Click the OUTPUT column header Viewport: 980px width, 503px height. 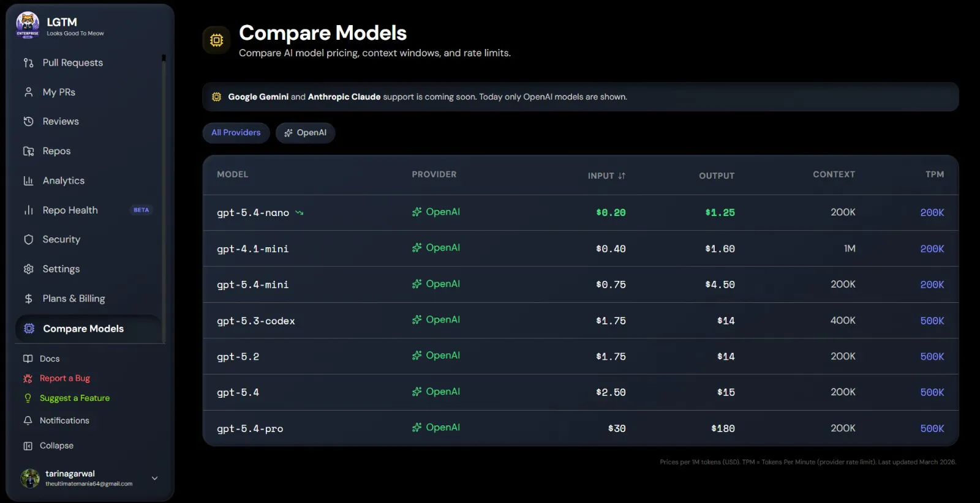pyautogui.click(x=717, y=176)
